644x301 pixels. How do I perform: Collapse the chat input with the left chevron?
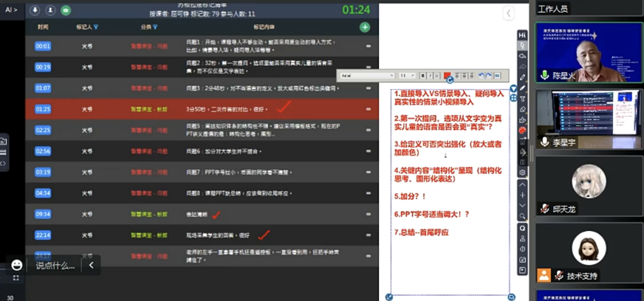(x=92, y=265)
